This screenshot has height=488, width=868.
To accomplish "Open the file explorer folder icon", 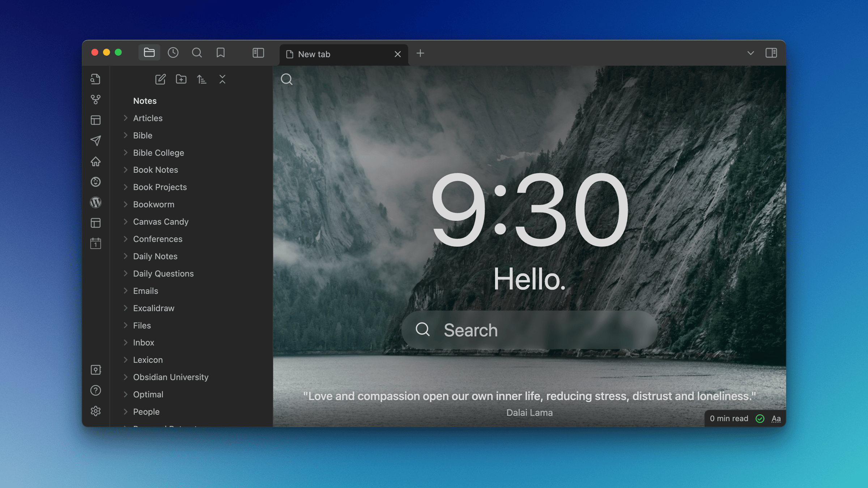I will point(149,53).
